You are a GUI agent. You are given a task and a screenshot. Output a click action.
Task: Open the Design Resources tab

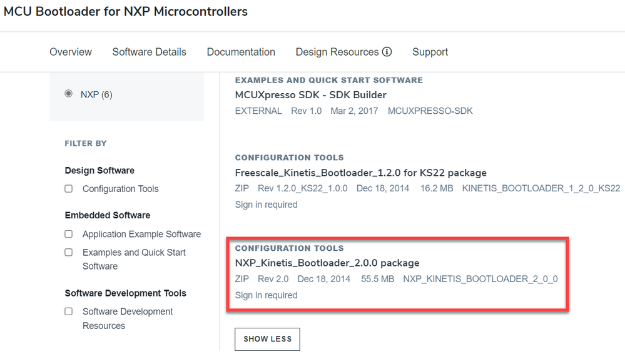coord(337,52)
